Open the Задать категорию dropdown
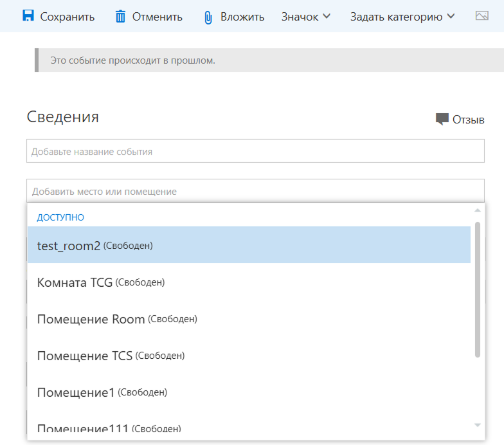 click(402, 17)
